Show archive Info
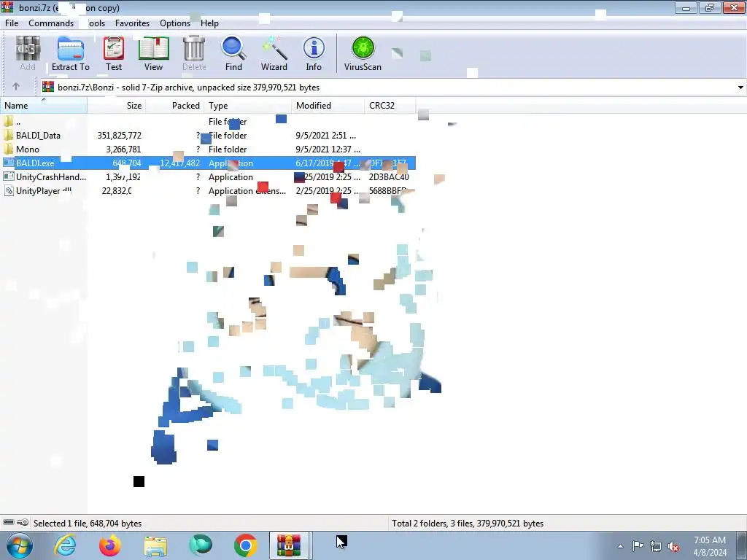747x560 pixels. coord(314,53)
